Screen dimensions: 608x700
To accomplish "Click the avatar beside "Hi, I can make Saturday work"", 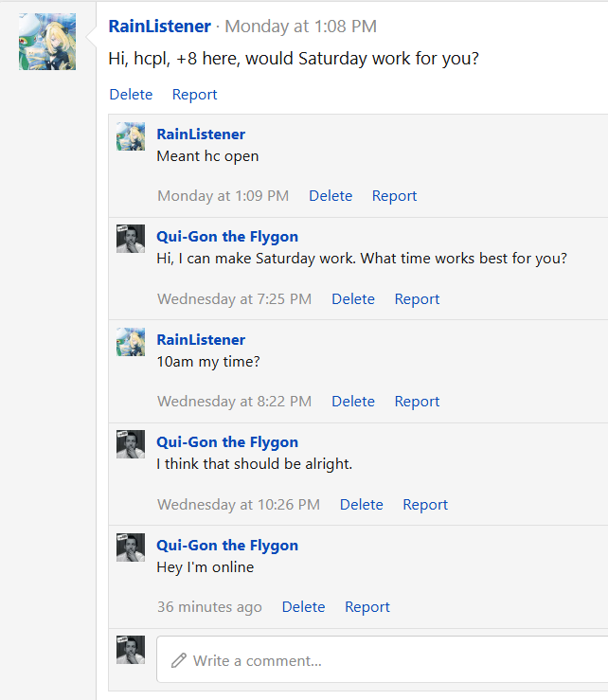I will pos(131,239).
